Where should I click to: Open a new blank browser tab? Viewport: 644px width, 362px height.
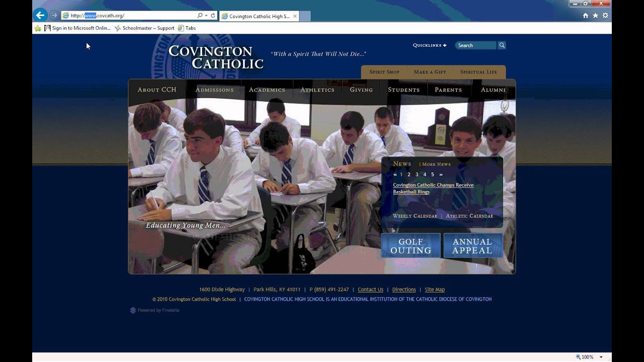(305, 16)
